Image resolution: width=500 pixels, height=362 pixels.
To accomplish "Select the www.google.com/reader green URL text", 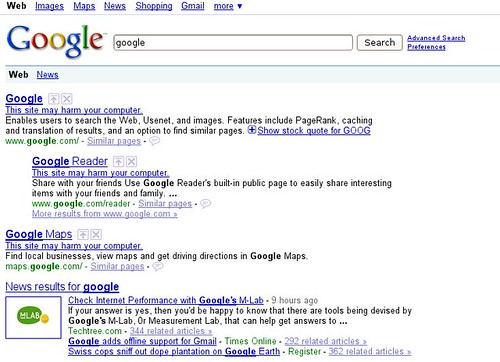I will click(x=81, y=203).
